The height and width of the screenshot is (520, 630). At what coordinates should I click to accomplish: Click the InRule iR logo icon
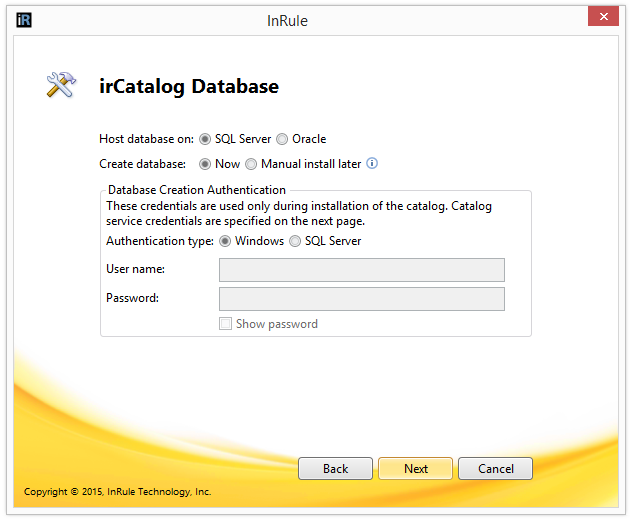24,20
